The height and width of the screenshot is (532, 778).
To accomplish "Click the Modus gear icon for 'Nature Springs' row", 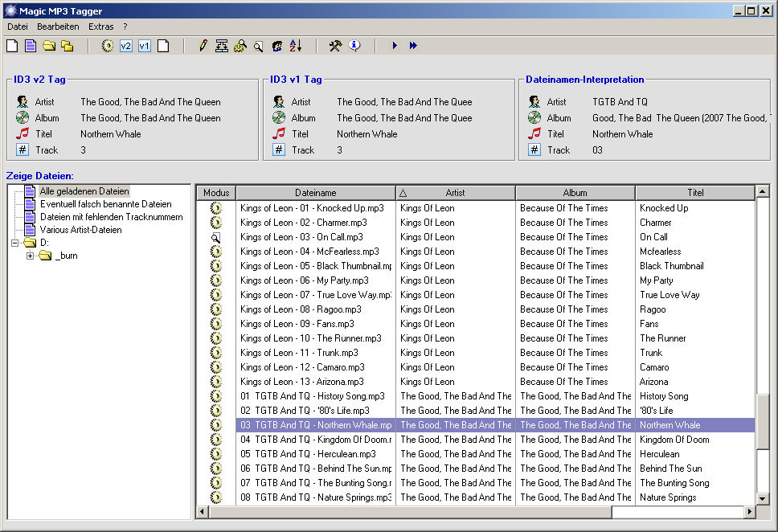I will (215, 497).
